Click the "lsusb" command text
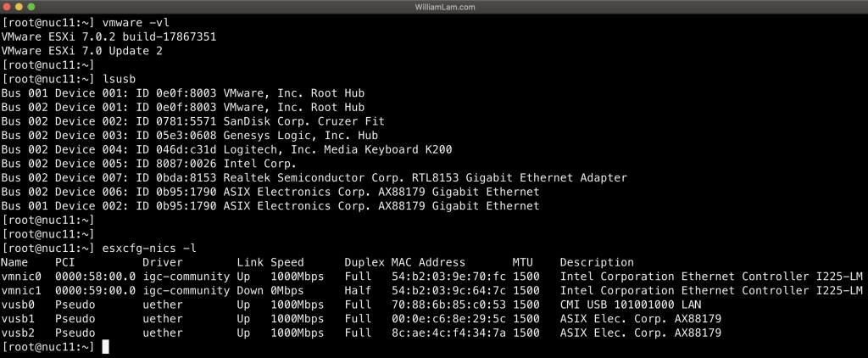 pyautogui.click(x=118, y=79)
